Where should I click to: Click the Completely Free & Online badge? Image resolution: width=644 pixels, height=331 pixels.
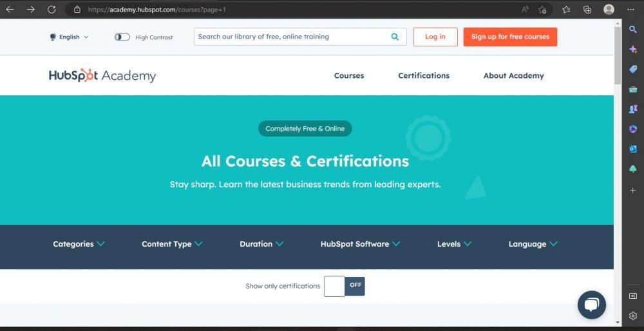[x=305, y=129]
